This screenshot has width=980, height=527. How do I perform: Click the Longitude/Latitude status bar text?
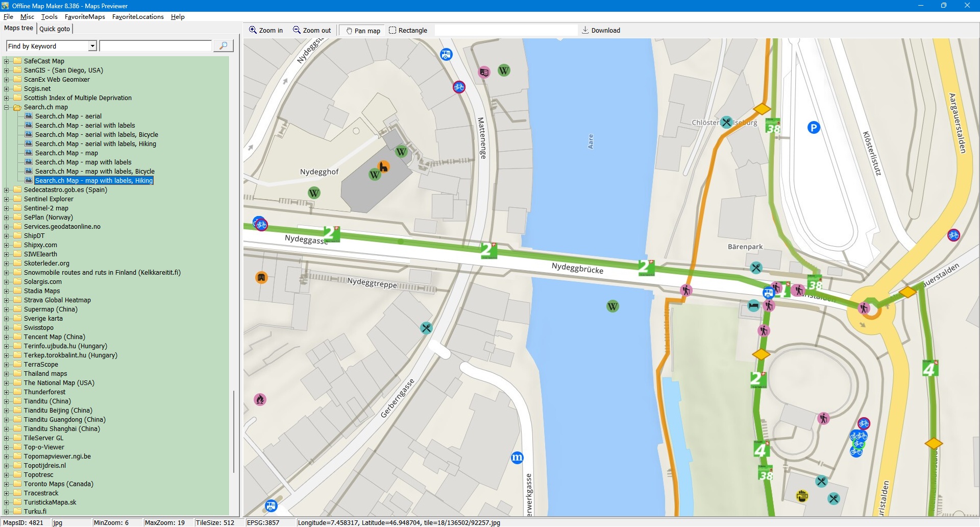(x=399, y=522)
